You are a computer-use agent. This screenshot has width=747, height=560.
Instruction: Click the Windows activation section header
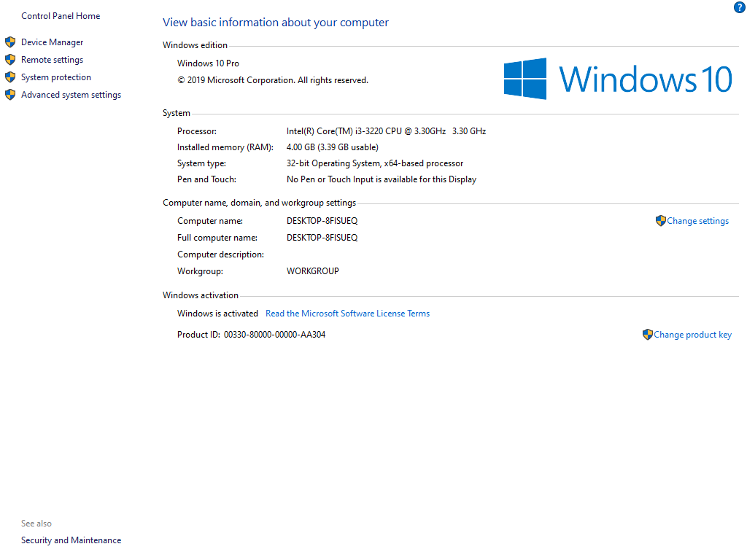[x=200, y=295]
